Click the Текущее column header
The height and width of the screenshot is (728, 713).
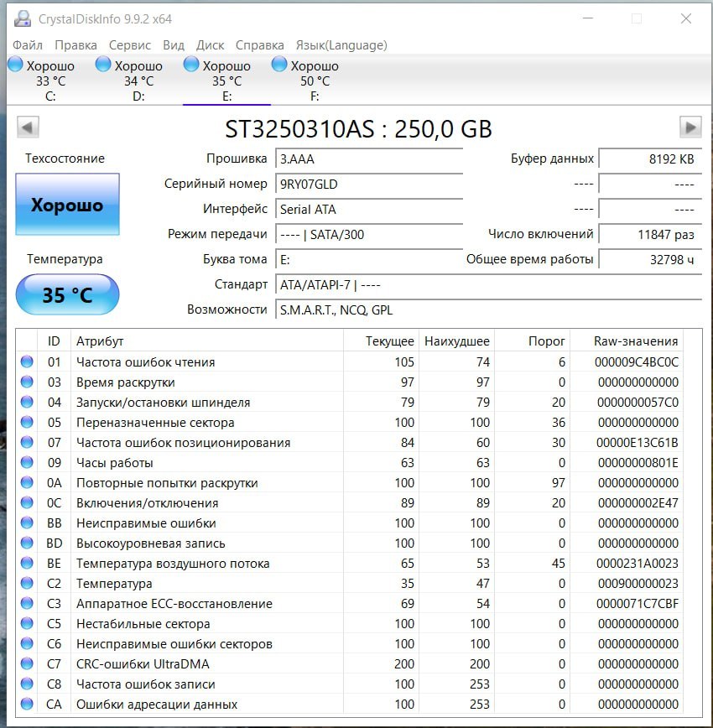(x=381, y=341)
